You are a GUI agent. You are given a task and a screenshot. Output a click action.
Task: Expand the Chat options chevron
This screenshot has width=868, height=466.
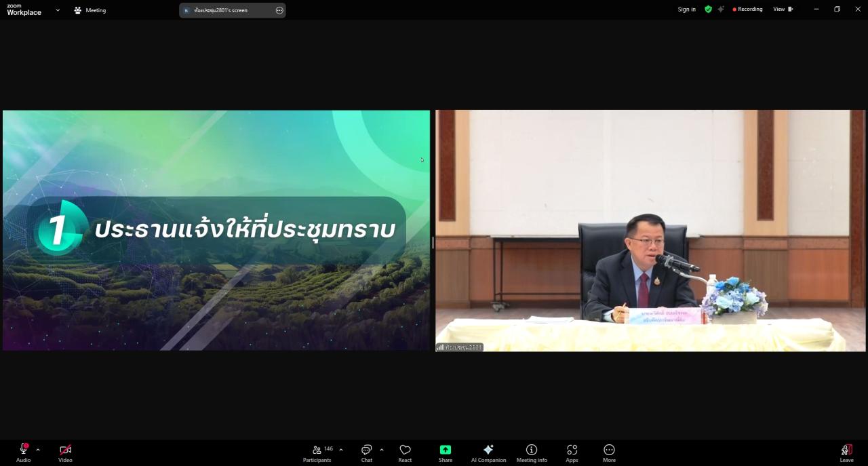[x=381, y=448]
